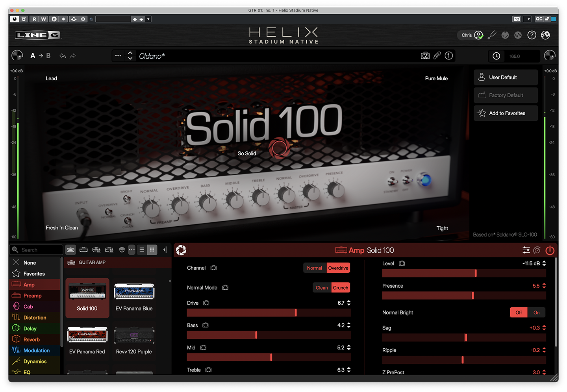This screenshot has width=567, height=392.
Task: Click the tempo clock icon
Action: 497,56
